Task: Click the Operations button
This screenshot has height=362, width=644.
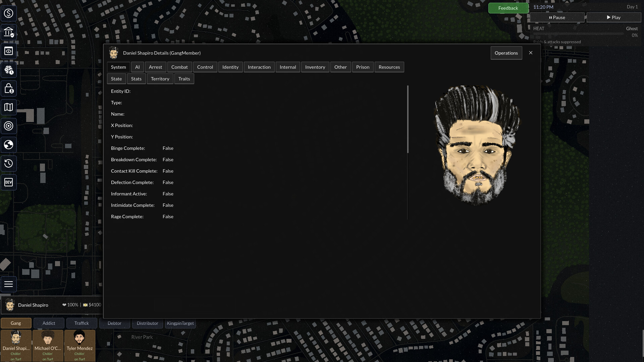Action: [x=506, y=53]
